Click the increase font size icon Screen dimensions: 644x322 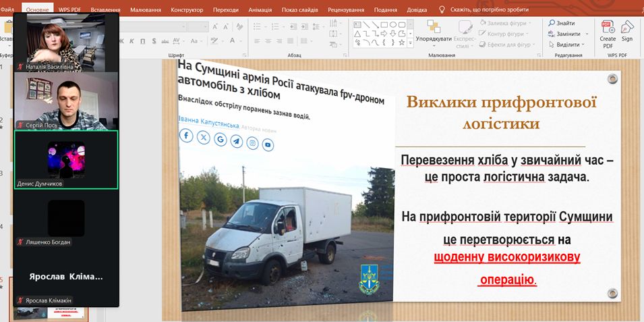(216, 26)
